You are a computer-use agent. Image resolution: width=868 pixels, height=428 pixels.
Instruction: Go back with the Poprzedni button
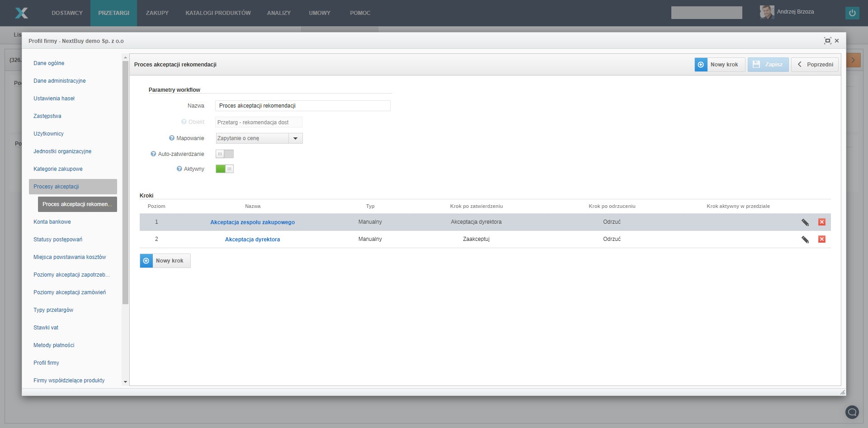tap(815, 65)
